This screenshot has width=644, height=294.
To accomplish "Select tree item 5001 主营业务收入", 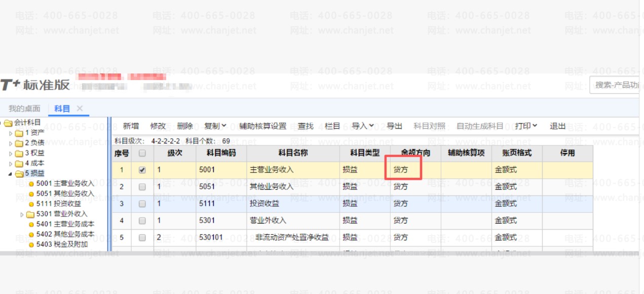I will pyautogui.click(x=65, y=183).
